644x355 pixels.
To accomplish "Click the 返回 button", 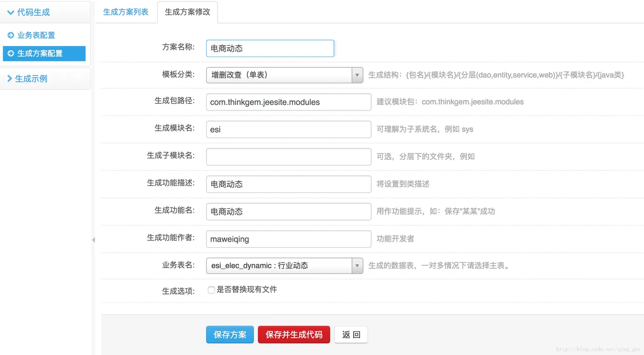I will pyautogui.click(x=351, y=335).
